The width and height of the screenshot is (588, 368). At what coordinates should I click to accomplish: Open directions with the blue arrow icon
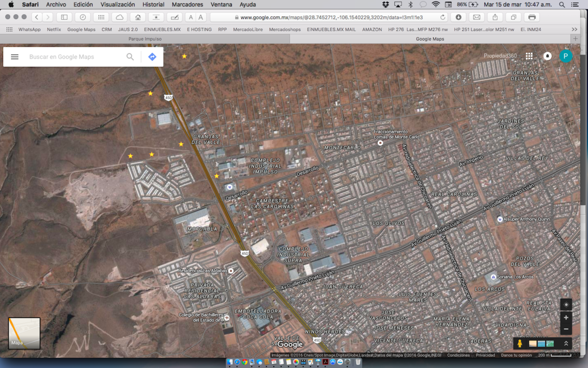(152, 57)
